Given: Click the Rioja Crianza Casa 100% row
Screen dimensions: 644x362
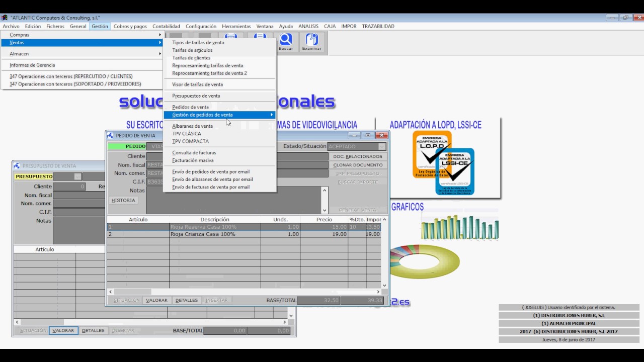Looking at the screenshot, I should pyautogui.click(x=244, y=234).
